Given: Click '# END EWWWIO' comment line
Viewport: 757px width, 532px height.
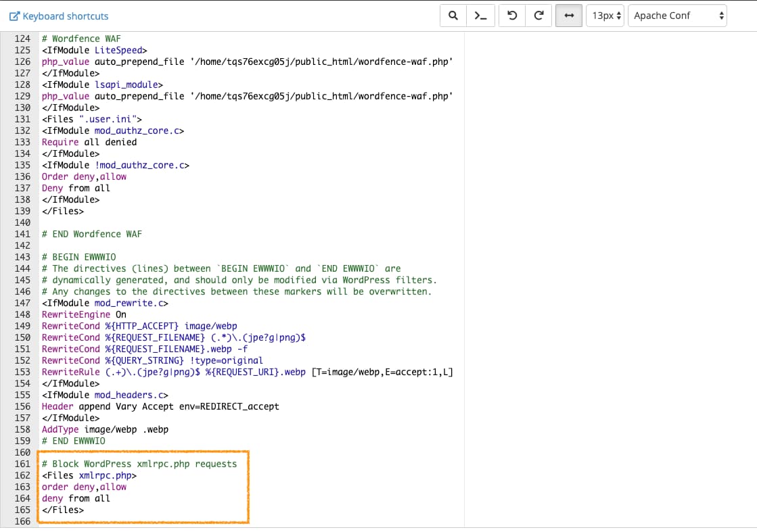Looking at the screenshot, I should point(73,441).
